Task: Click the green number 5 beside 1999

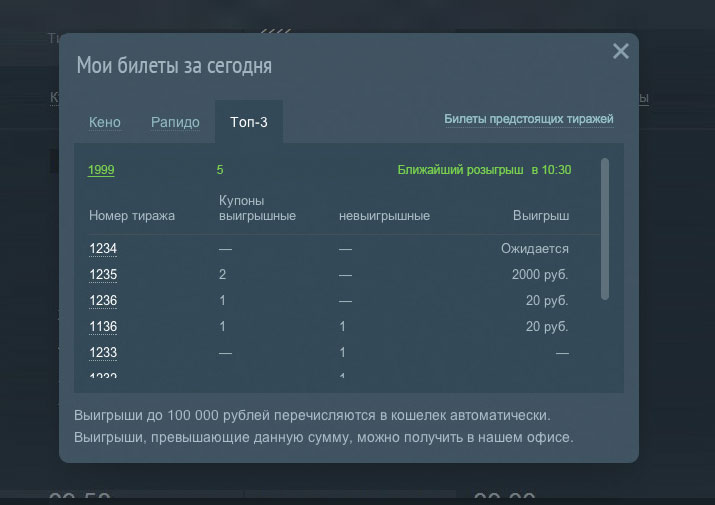Action: [220, 170]
